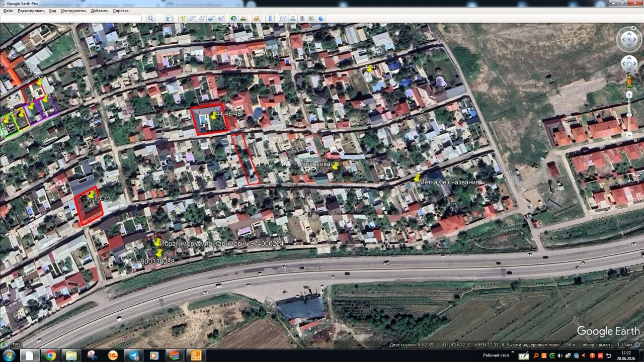
Task: Click the elevation 559 м status value
Action: pos(570,345)
